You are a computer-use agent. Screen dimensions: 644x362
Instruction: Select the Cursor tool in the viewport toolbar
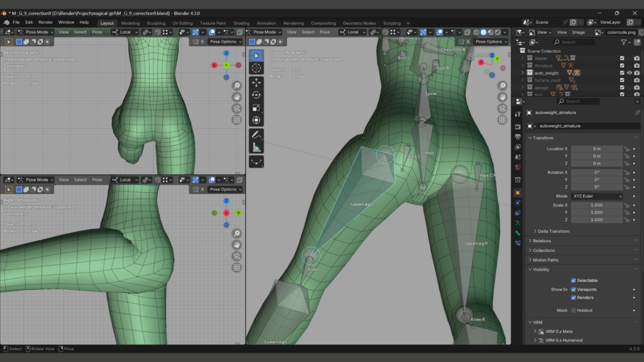coord(256,68)
